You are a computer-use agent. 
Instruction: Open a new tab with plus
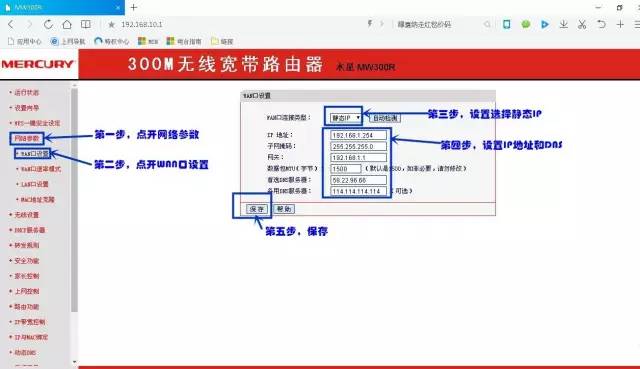tap(133, 7)
